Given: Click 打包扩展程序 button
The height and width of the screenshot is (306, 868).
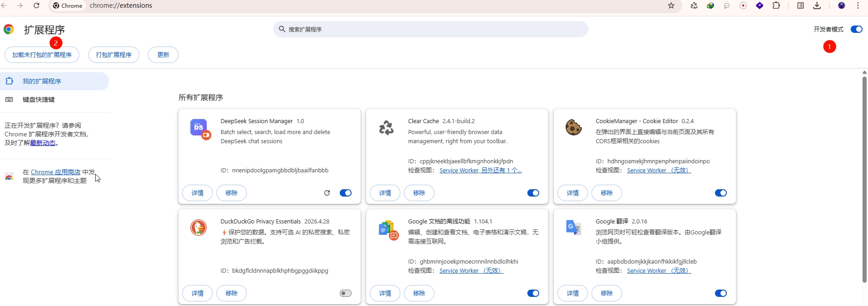Looking at the screenshot, I should click(x=114, y=55).
